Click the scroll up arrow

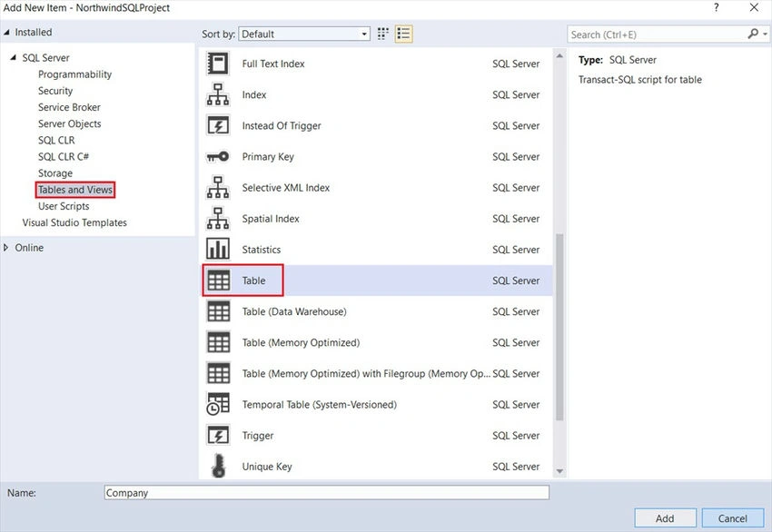[559, 55]
